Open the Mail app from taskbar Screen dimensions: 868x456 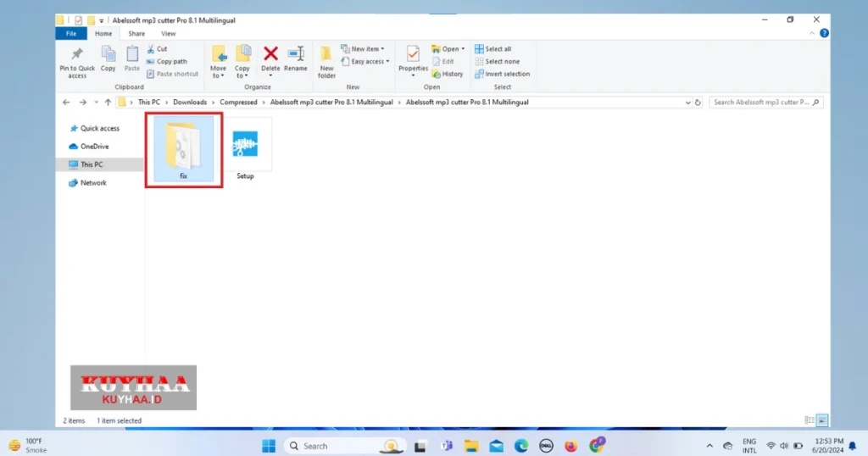coord(496,446)
